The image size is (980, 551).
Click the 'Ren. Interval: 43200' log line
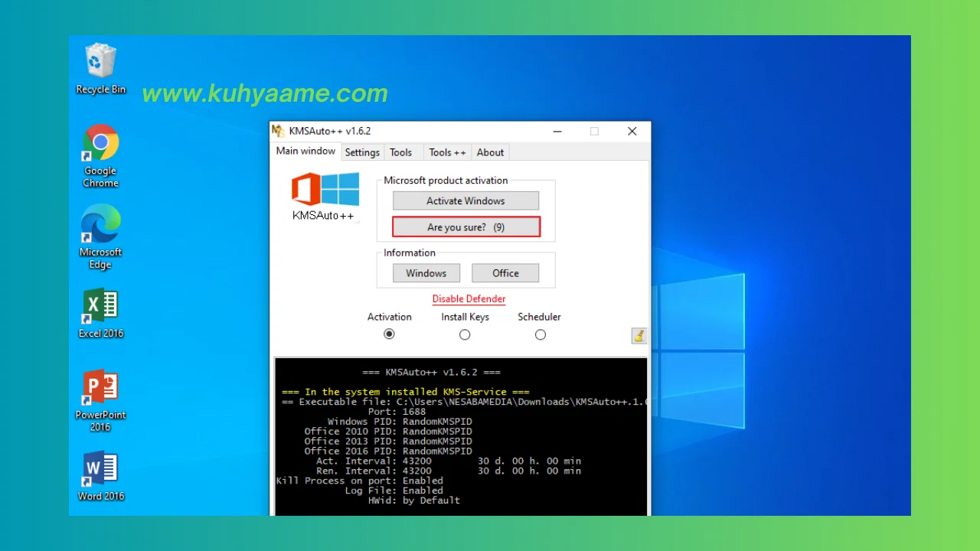(449, 471)
